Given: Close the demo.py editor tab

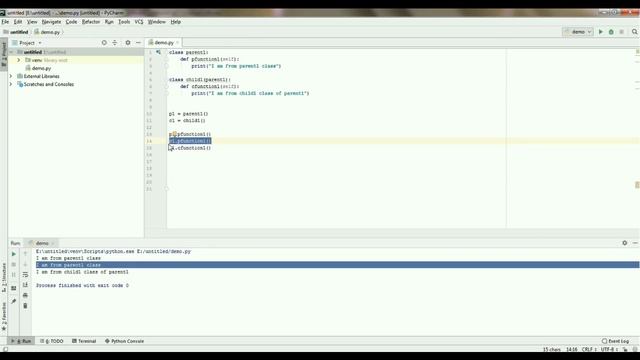Looking at the screenshot, I should (x=178, y=42).
